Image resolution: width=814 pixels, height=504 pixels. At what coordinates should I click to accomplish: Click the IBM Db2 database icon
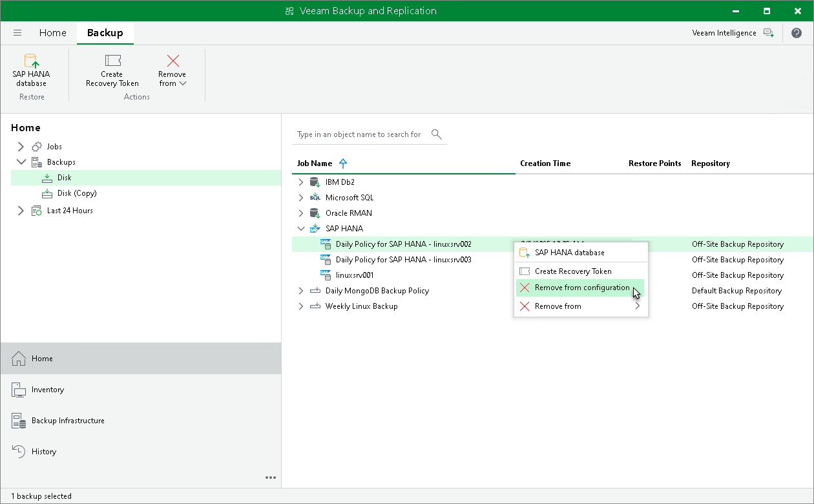coord(315,182)
